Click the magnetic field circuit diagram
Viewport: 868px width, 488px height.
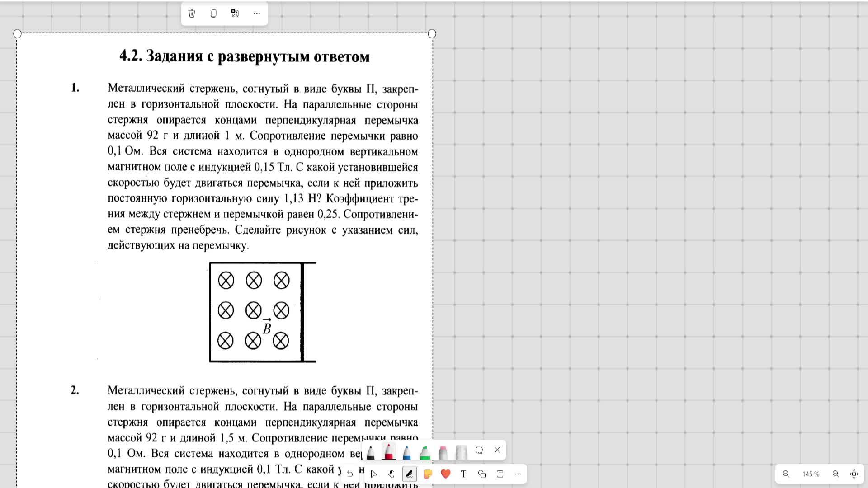point(263,312)
